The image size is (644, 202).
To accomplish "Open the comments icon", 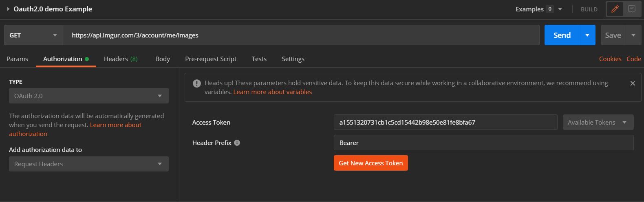I will pos(632,9).
